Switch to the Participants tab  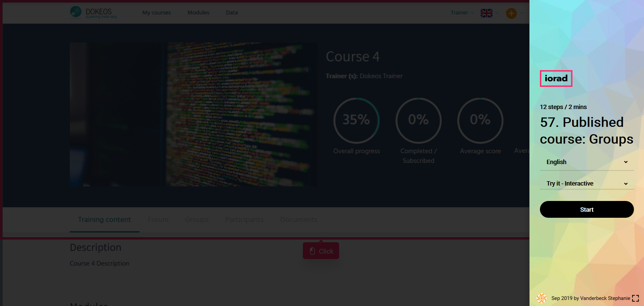pyautogui.click(x=244, y=220)
